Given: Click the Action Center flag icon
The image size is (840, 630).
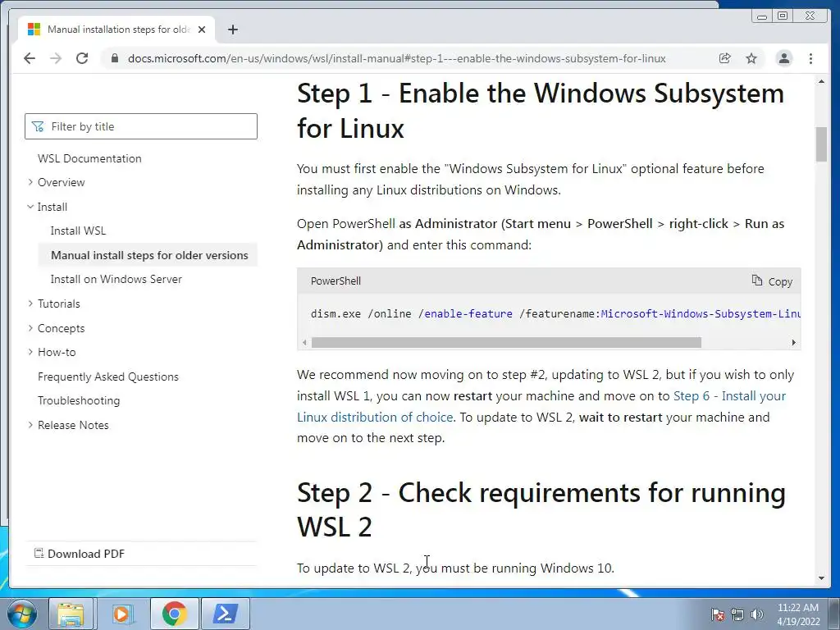Looking at the screenshot, I should (717, 614).
